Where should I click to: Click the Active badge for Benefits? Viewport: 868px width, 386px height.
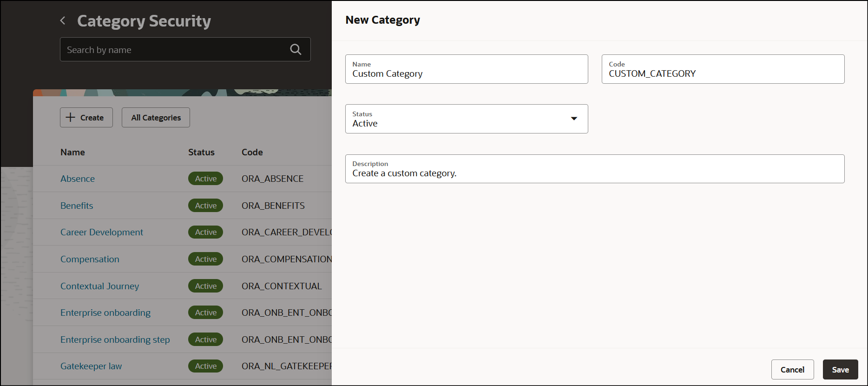tap(205, 206)
